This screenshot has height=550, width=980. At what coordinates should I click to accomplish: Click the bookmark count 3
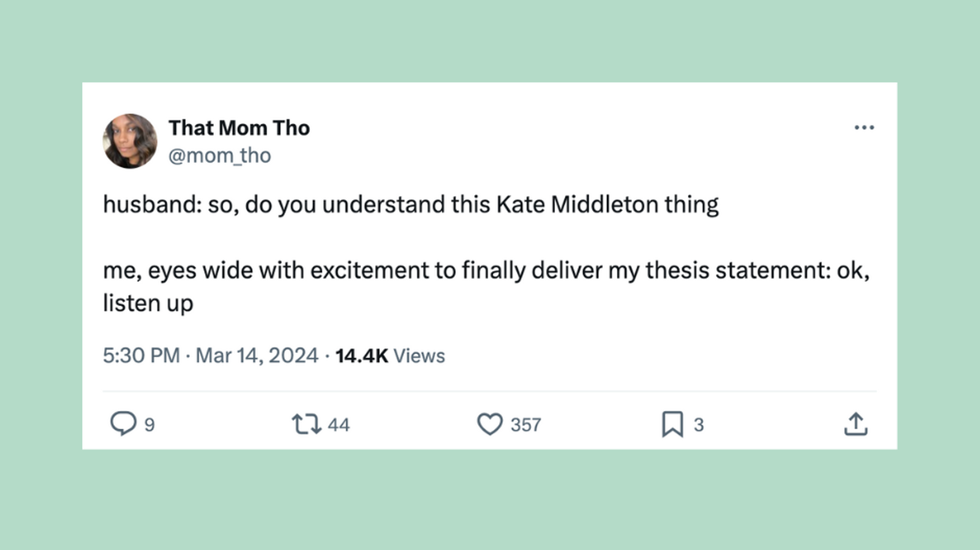pyautogui.click(x=698, y=425)
